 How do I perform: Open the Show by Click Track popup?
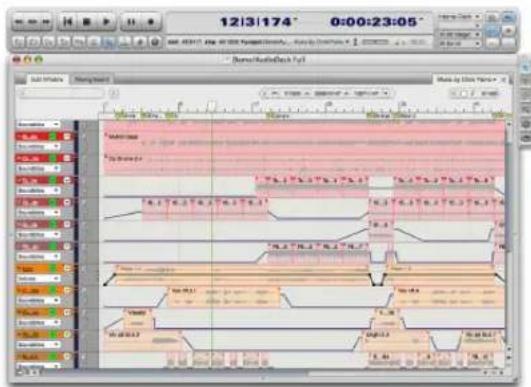[x=466, y=80]
